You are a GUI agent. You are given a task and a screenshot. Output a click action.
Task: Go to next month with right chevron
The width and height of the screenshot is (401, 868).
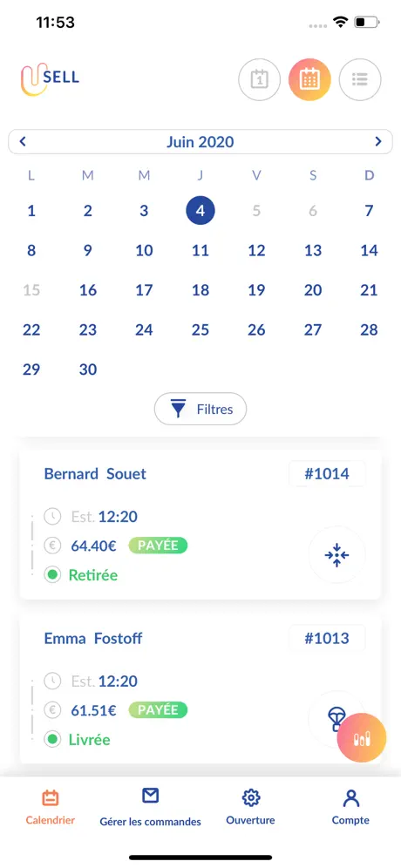378,142
